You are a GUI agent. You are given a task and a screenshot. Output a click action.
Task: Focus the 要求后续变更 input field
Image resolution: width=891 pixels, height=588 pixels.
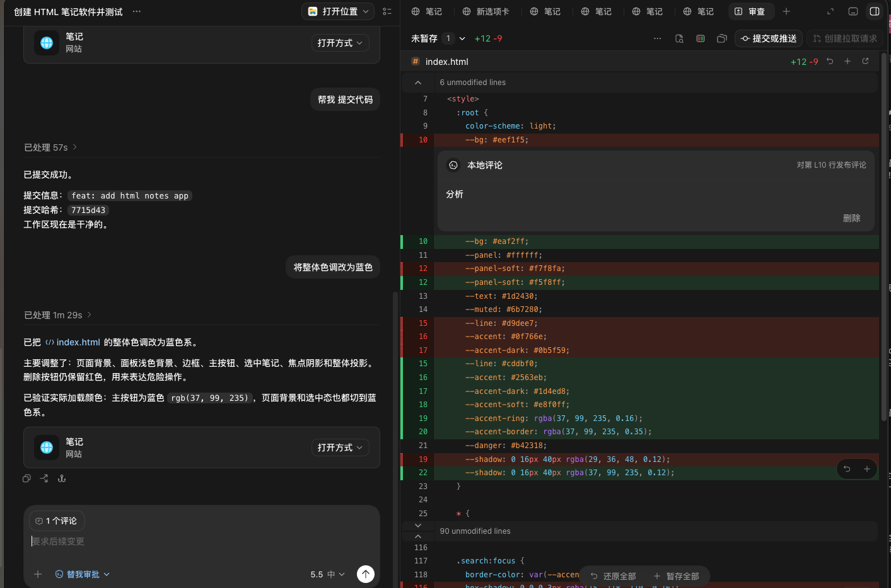(202, 541)
